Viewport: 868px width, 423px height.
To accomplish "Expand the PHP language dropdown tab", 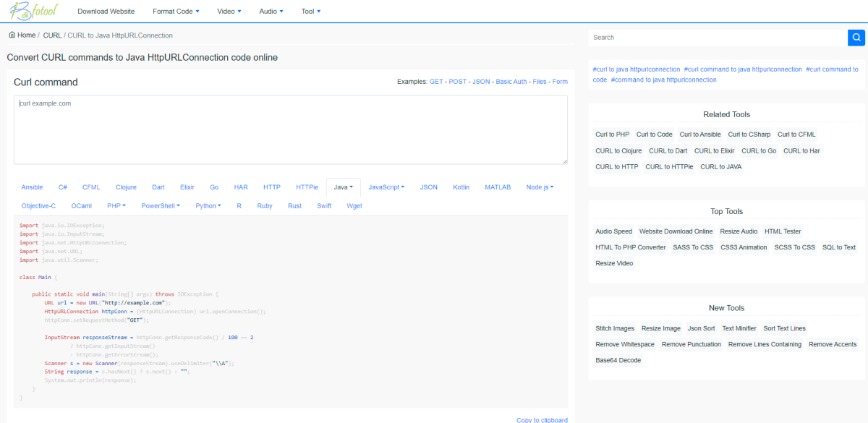I will (116, 206).
